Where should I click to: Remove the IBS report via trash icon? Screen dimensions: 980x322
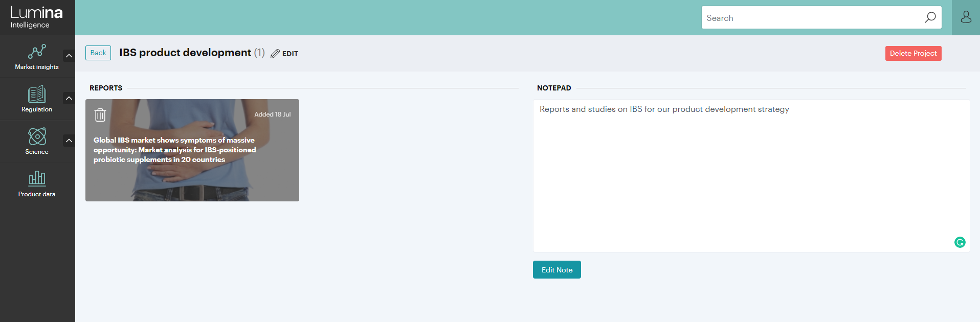[x=100, y=115]
